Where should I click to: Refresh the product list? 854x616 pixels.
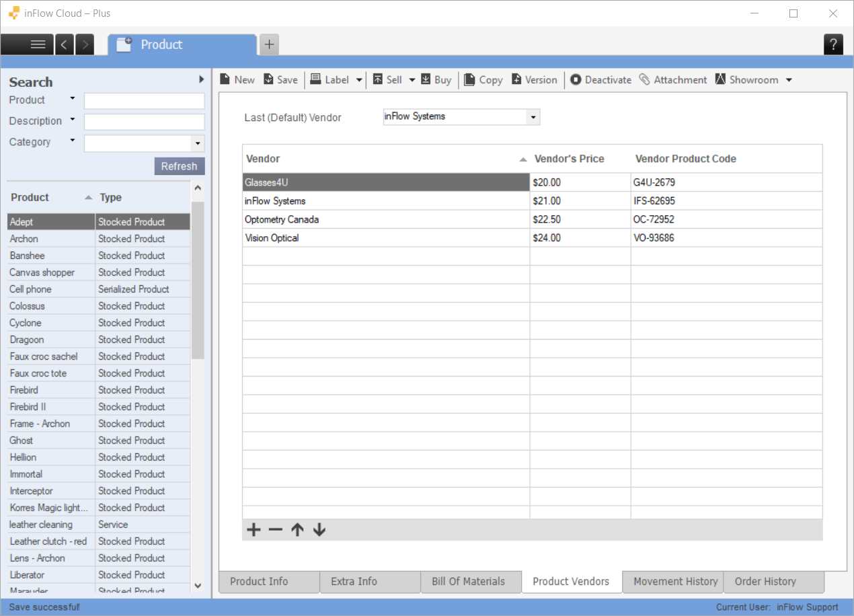click(x=179, y=166)
